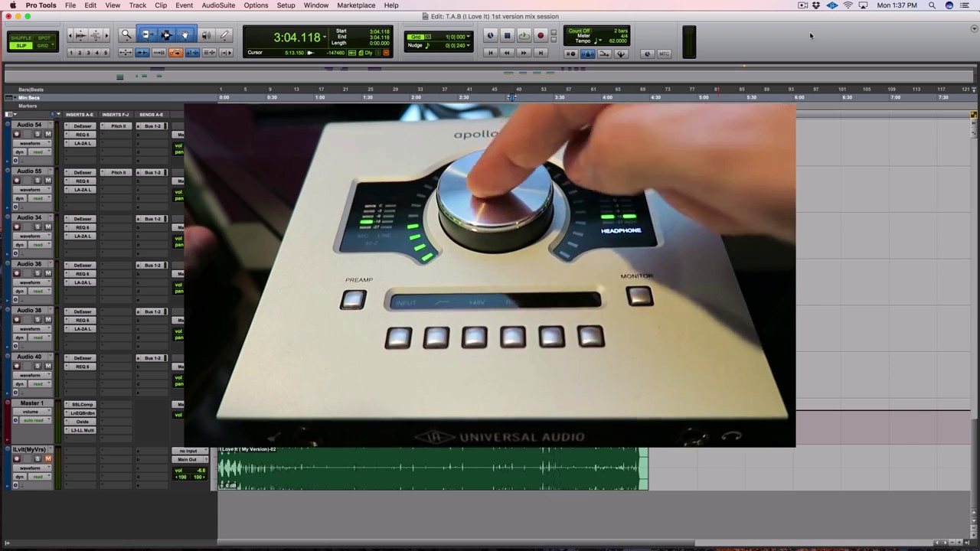
Task: Toggle Link Timeline and Edit Selection
Action: [x=192, y=53]
